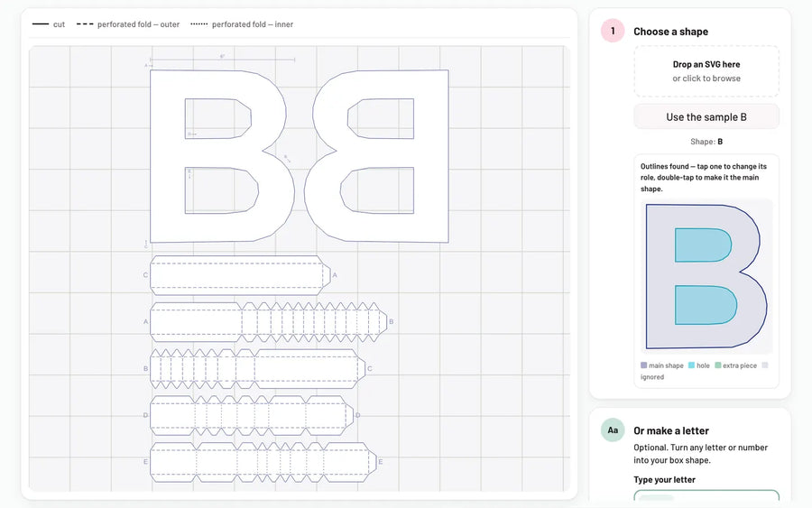The height and width of the screenshot is (508, 812).
Task: Click the side strip labeled D
Action: tap(252, 415)
